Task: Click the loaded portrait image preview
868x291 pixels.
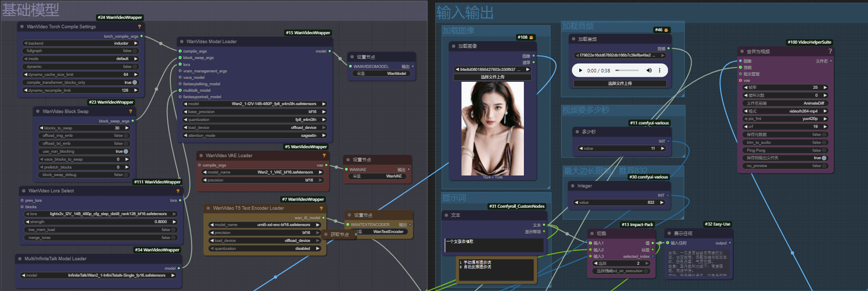Action: 493,128
